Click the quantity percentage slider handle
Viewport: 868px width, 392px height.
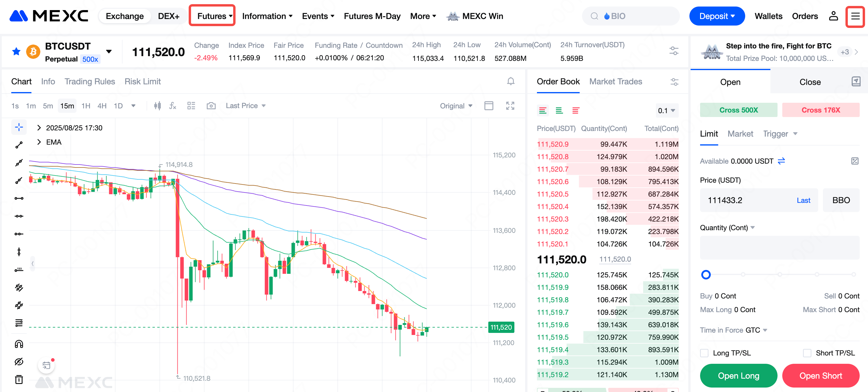point(706,275)
